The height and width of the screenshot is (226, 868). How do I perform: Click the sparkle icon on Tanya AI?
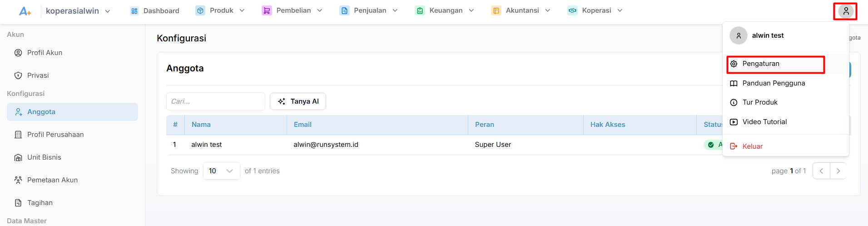click(x=282, y=101)
